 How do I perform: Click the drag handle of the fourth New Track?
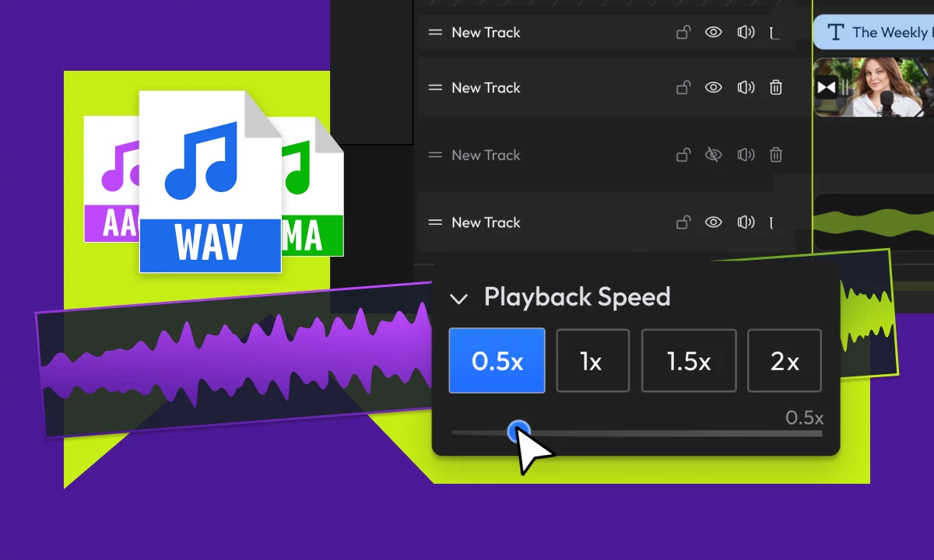[434, 222]
